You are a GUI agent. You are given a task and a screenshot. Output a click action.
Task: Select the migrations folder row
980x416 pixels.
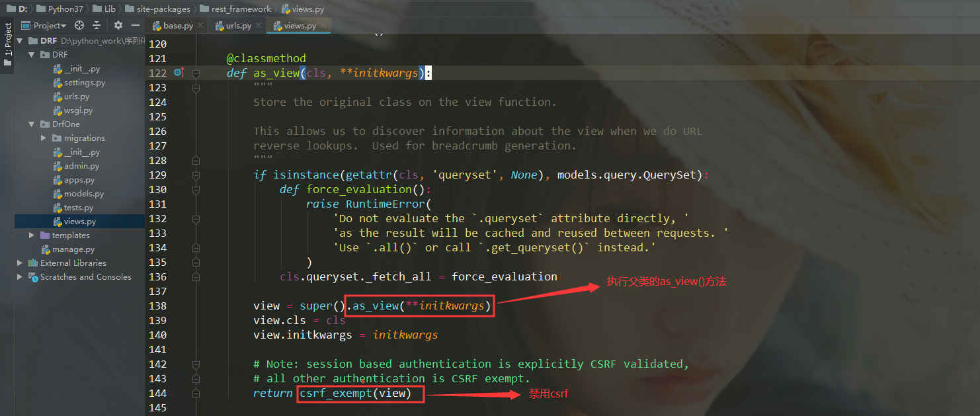(79, 138)
